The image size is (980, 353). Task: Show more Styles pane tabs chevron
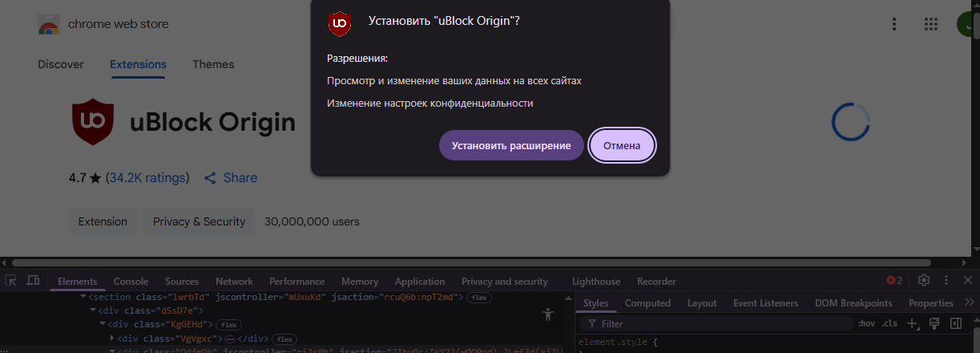point(970,302)
